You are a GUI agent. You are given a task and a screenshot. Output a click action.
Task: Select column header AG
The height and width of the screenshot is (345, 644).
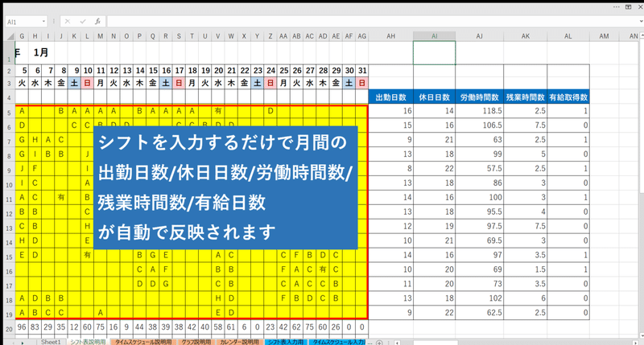tap(361, 36)
